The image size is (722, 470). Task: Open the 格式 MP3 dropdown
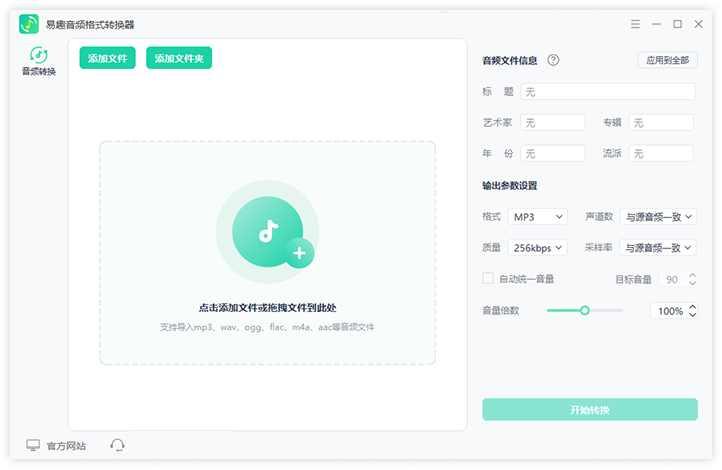(x=537, y=216)
